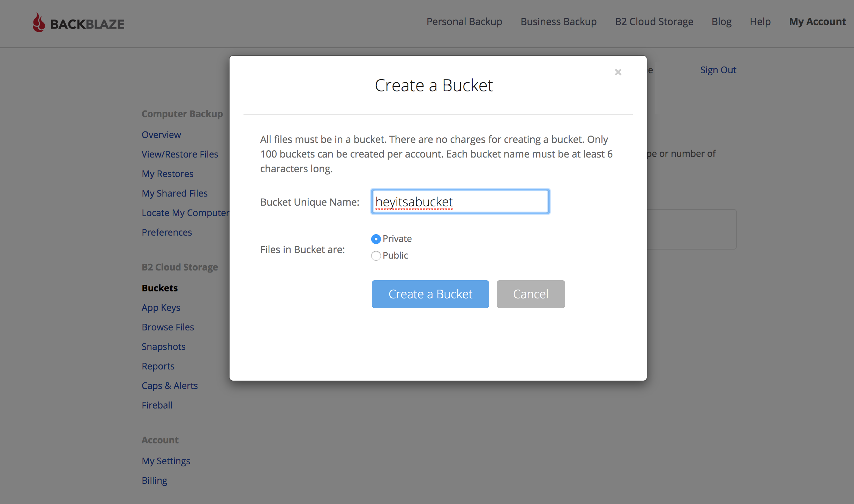854x504 pixels.
Task: Open My Restores link
Action: click(167, 174)
